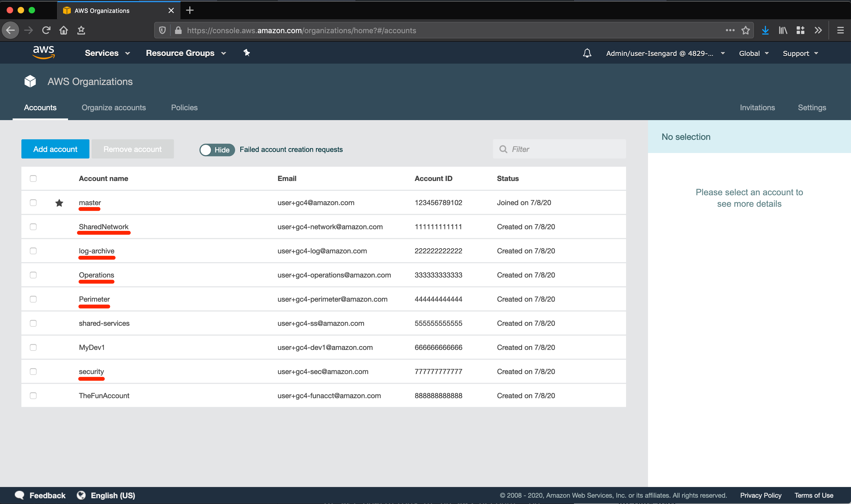Image resolution: width=851 pixels, height=504 pixels.
Task: Click the pin shortcuts icon
Action: tap(247, 53)
